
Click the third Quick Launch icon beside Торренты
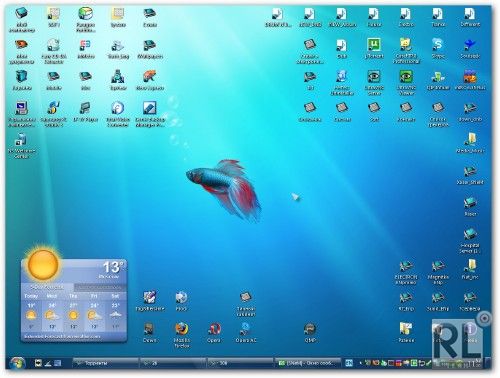click(58, 363)
